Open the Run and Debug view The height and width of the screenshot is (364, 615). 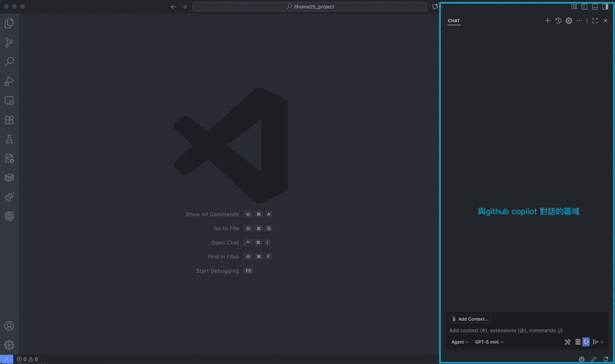9,81
